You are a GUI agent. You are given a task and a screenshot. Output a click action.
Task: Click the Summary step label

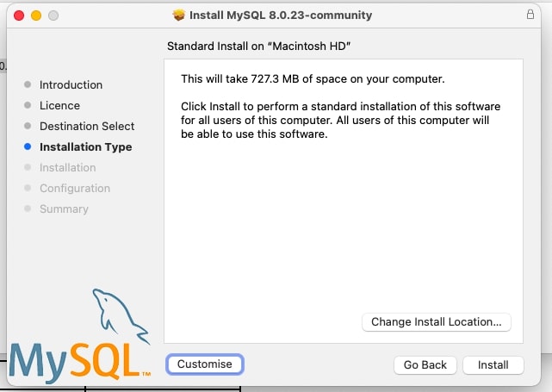tap(64, 208)
